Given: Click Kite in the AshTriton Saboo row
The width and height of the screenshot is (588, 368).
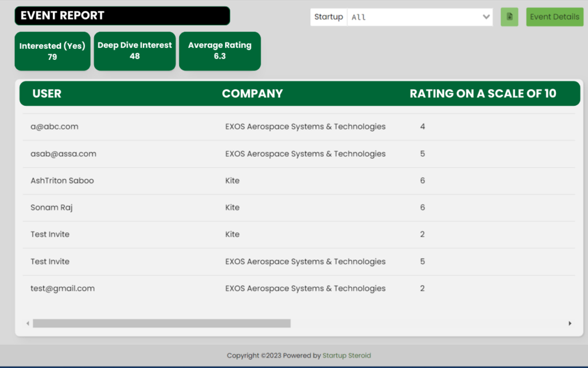Looking at the screenshot, I should (232, 181).
